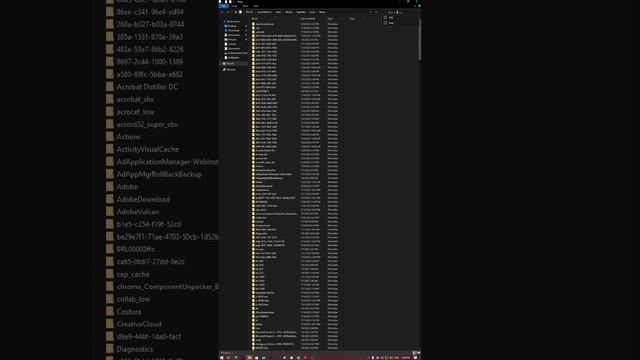This screenshot has height=360, width=640.
Task: Select magnified acrobat_sbx folder
Action: (135, 100)
